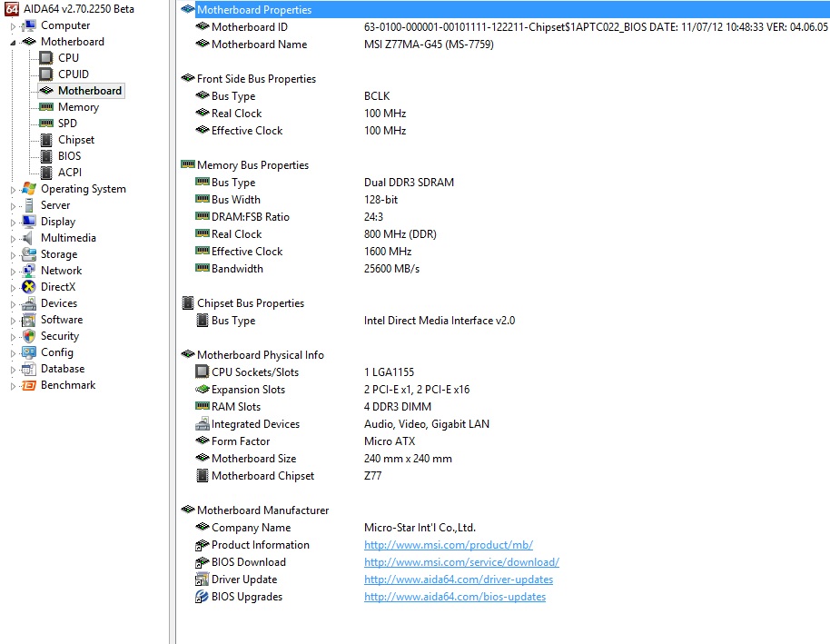This screenshot has width=830, height=644.
Task: Select the Chipset icon in the sidebar
Action: tap(45, 140)
